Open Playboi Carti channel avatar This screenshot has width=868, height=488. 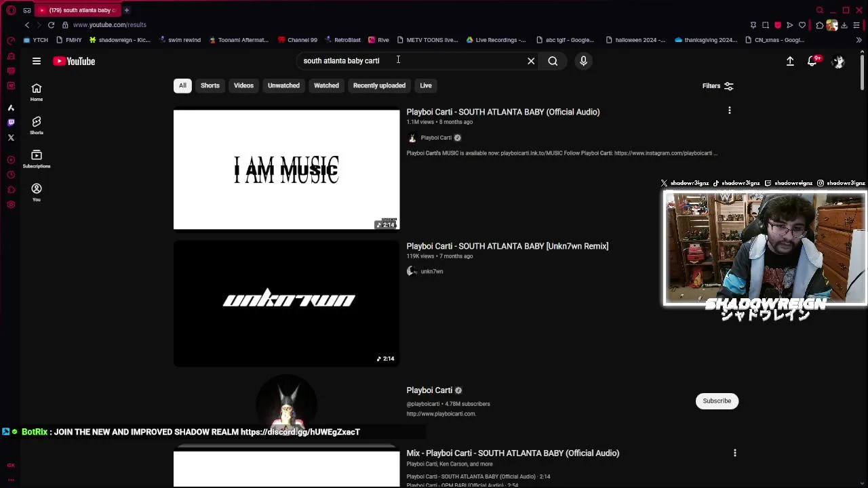tap(286, 404)
